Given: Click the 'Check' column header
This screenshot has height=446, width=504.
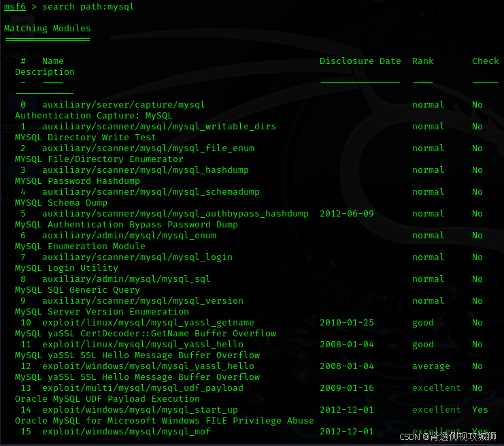Looking at the screenshot, I should (485, 61).
